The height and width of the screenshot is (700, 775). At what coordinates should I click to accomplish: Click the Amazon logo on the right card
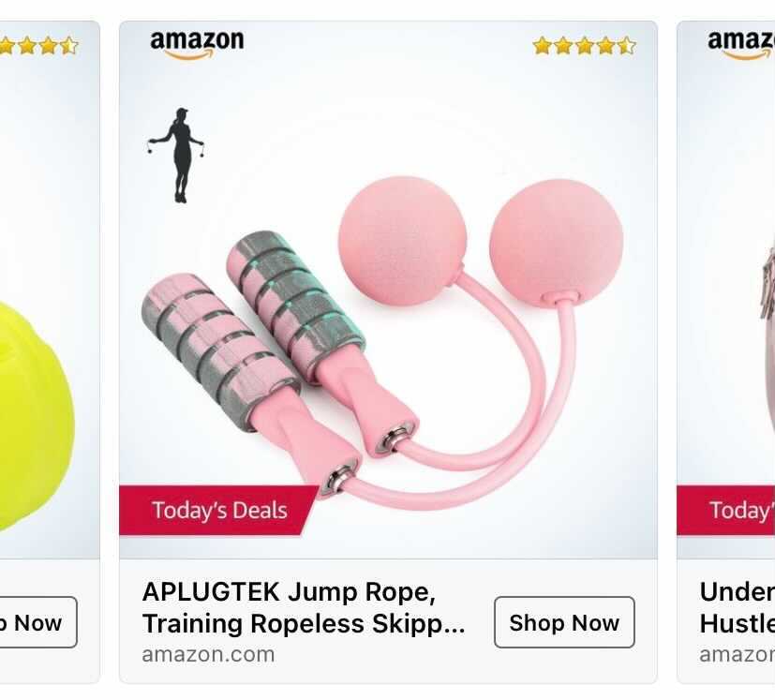pos(741,44)
